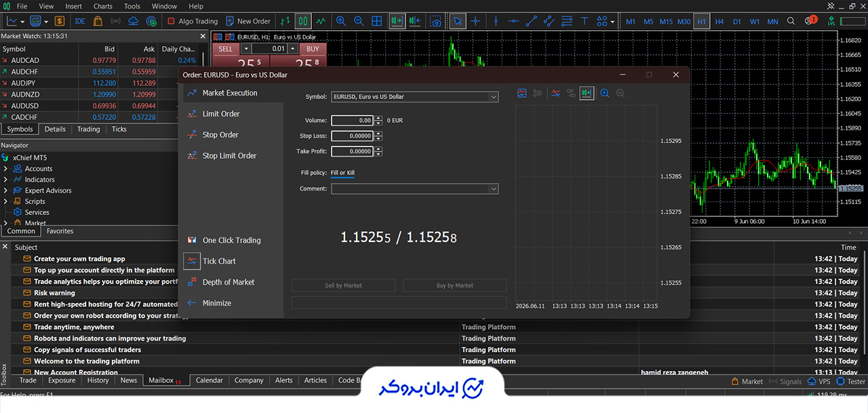This screenshot has width=868, height=413.
Task: Switch main chart to candlesticks
Action: 302,21
